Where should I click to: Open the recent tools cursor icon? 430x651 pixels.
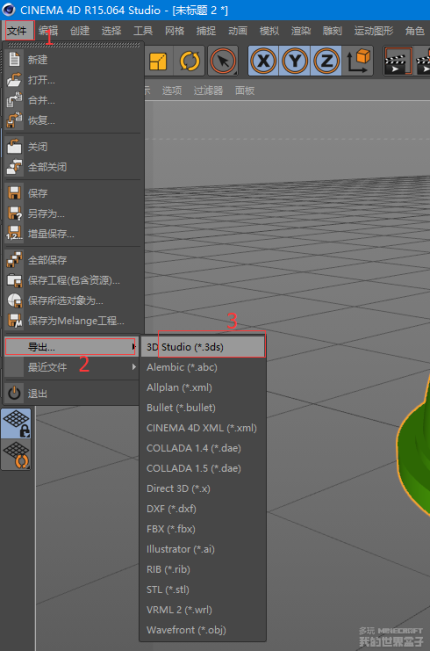(223, 61)
